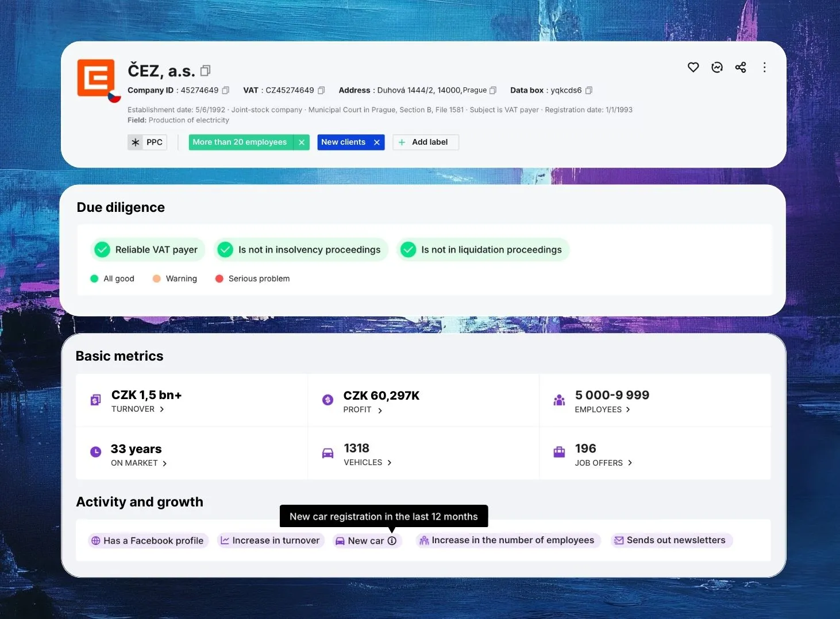
Task: Click the info icon on New car
Action: 392,541
